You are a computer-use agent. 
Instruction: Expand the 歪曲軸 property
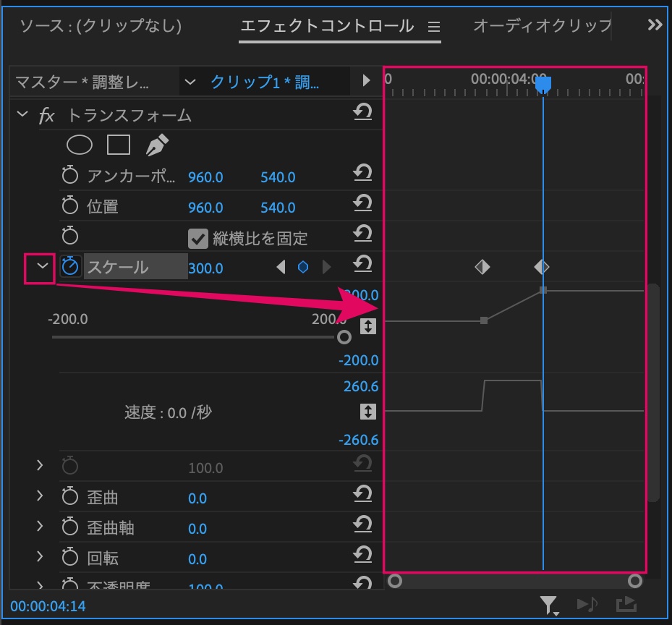[40, 526]
